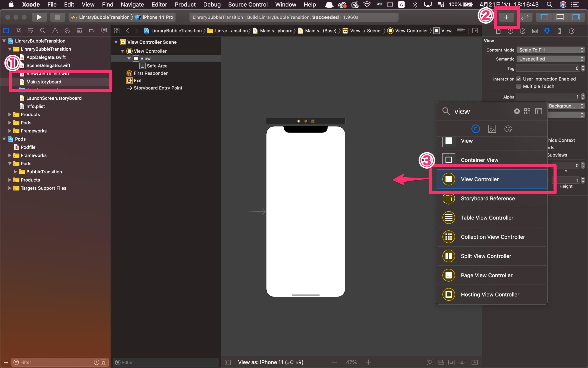Enable the Multiple Touch checkbox
This screenshot has width=588, height=368.
tap(518, 86)
